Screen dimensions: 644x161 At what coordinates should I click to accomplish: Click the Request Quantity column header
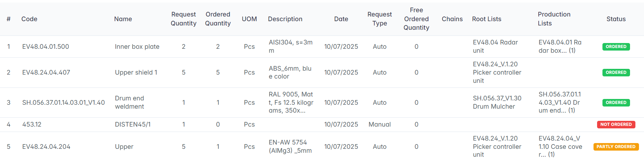(183, 19)
